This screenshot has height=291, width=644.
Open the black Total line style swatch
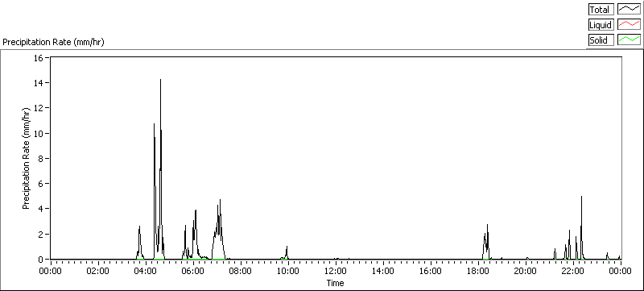pos(629,10)
